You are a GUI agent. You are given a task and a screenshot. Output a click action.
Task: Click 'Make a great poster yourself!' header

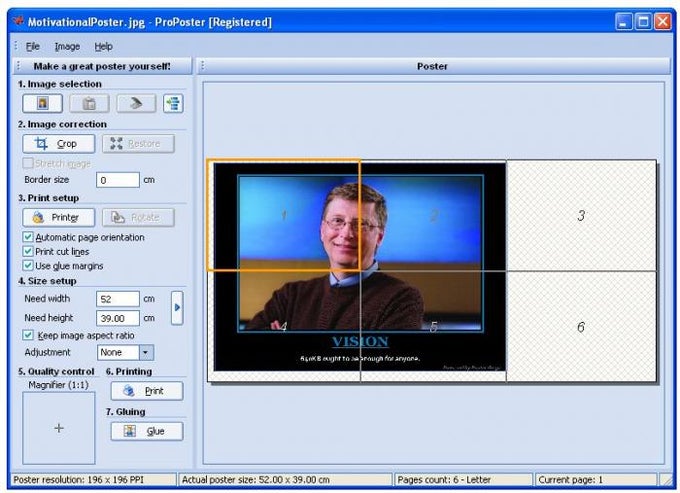pos(102,66)
